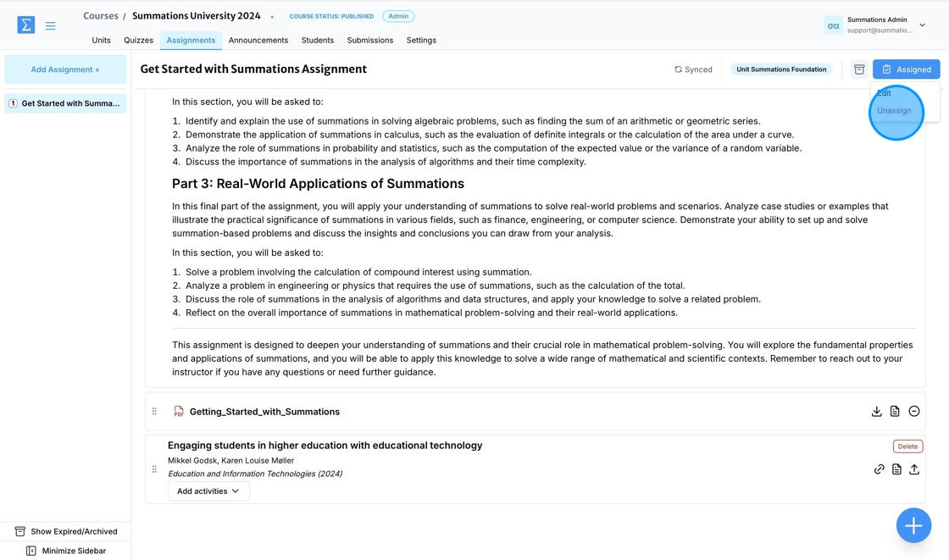Click the upload icon on Engaging students article
The image size is (949, 560).
pos(914,469)
